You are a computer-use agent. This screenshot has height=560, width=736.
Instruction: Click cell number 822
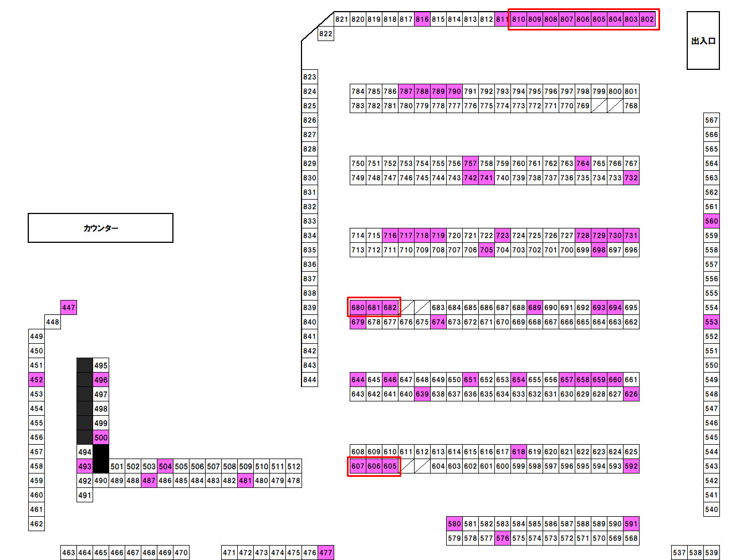coord(326,34)
